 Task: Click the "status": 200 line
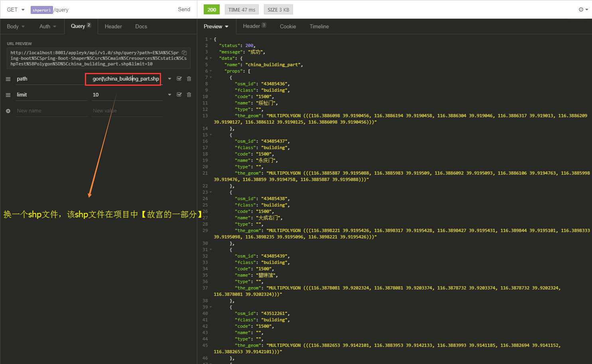tap(237, 45)
